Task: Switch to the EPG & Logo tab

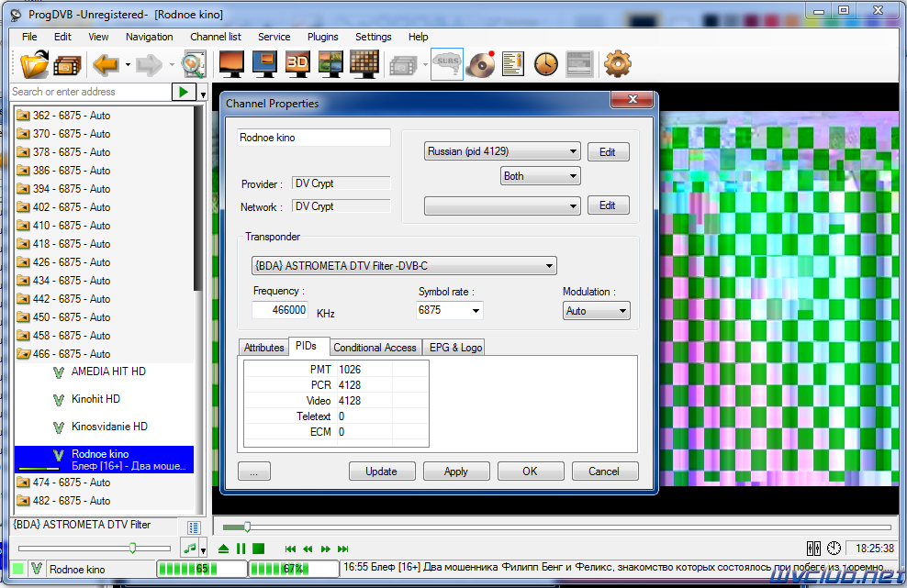Action: [455, 348]
